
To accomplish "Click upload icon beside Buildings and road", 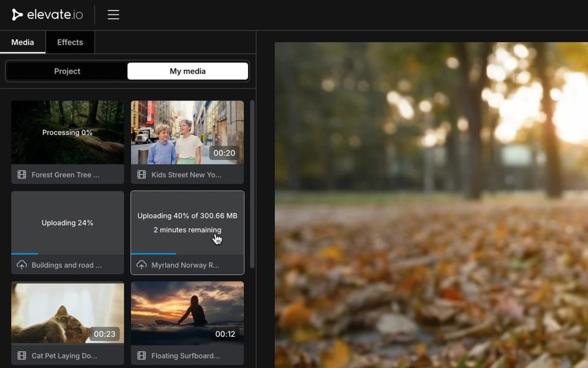I will [22, 265].
